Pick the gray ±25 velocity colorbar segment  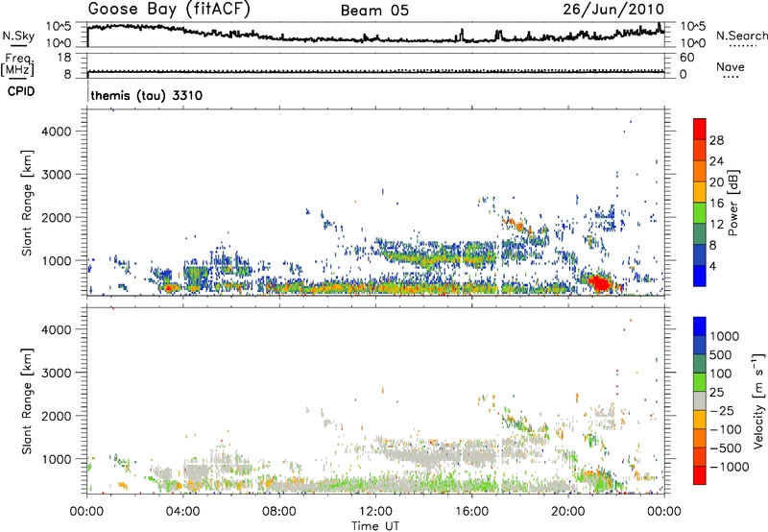[x=700, y=400]
